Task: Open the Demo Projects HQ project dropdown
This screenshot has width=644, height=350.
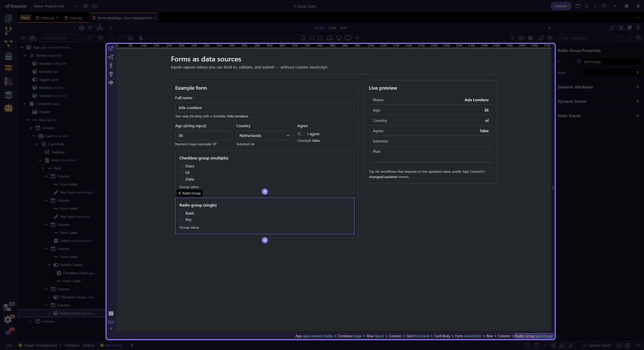Action: [x=56, y=6]
